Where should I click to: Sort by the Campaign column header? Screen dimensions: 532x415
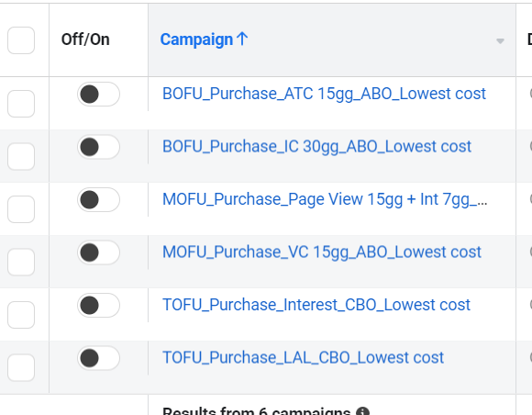click(196, 39)
